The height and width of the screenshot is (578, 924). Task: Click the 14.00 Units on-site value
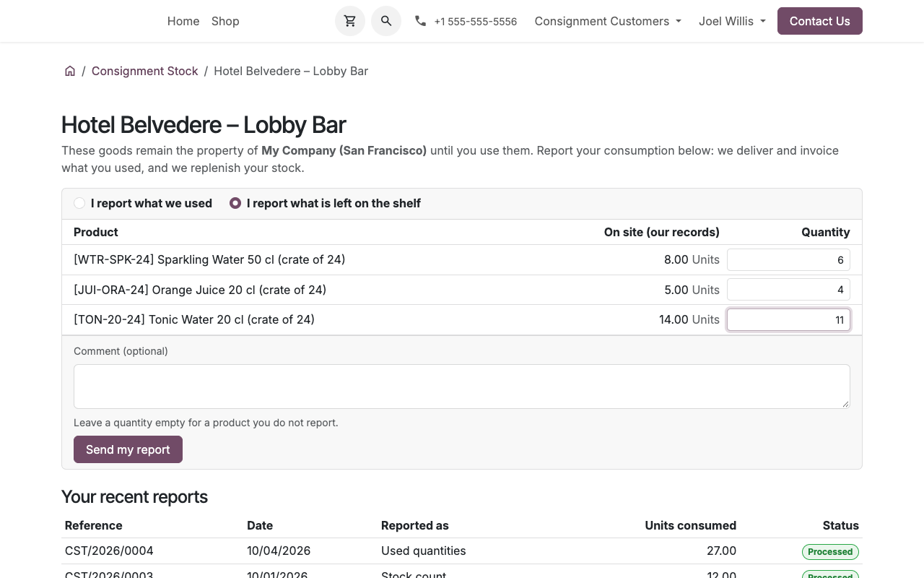[x=689, y=319]
